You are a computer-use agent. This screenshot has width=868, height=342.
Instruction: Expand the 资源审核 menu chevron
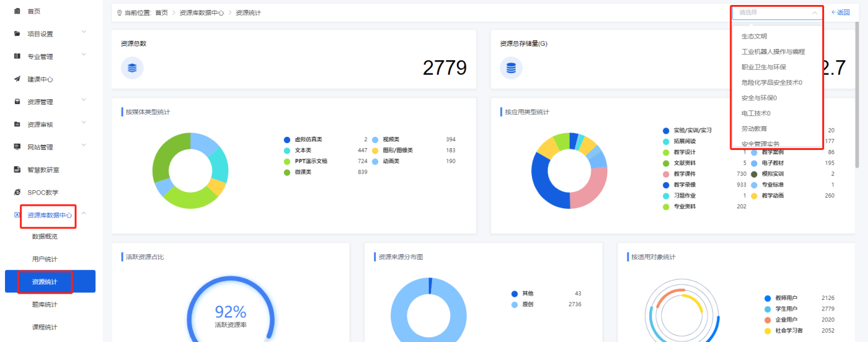pyautogui.click(x=84, y=123)
